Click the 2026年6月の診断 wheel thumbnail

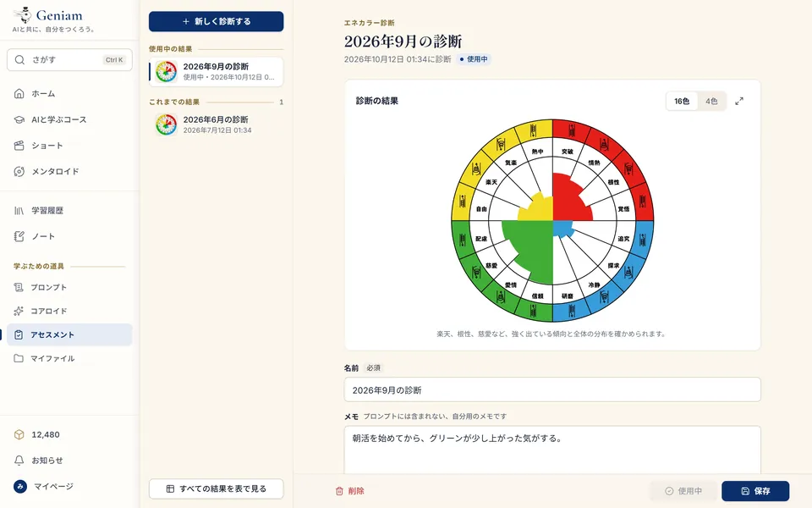[x=167, y=124]
